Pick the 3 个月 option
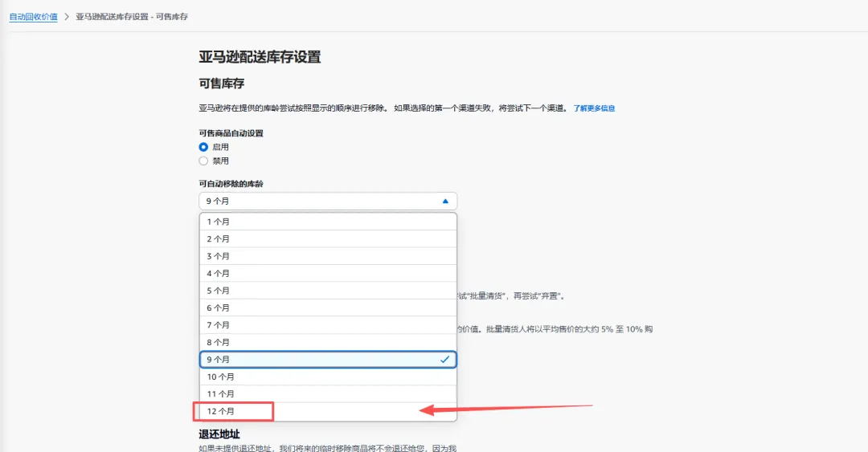Image resolution: width=868 pixels, height=452 pixels. [328, 256]
